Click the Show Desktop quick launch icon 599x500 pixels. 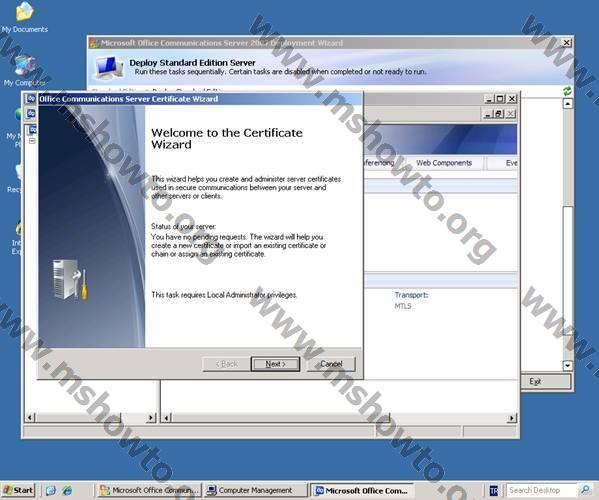[x=51, y=490]
